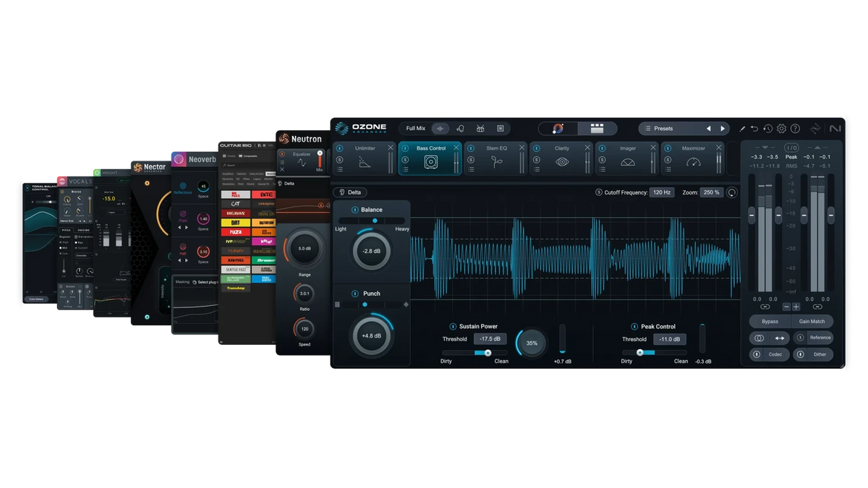
Task: Solo the Clarity module with its S button
Action: click(536, 160)
